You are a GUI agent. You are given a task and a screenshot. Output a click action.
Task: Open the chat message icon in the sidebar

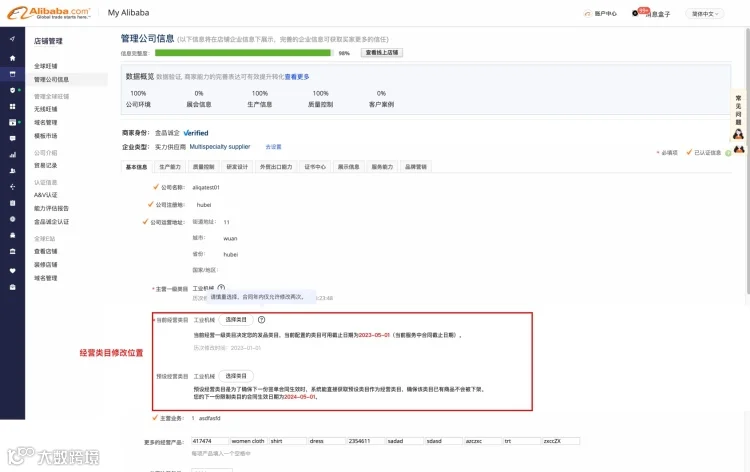(12, 138)
